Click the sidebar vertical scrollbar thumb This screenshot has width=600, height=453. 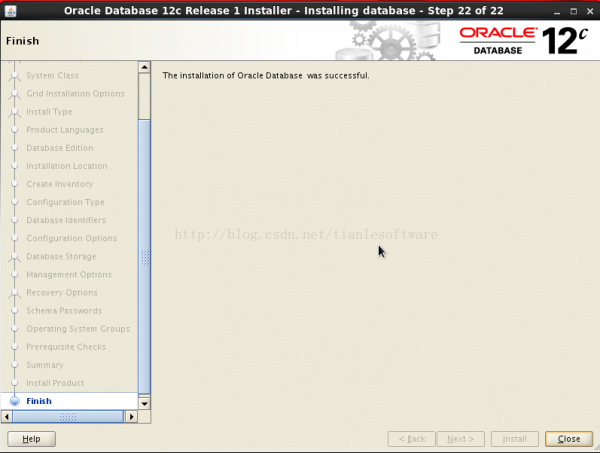tap(144, 257)
